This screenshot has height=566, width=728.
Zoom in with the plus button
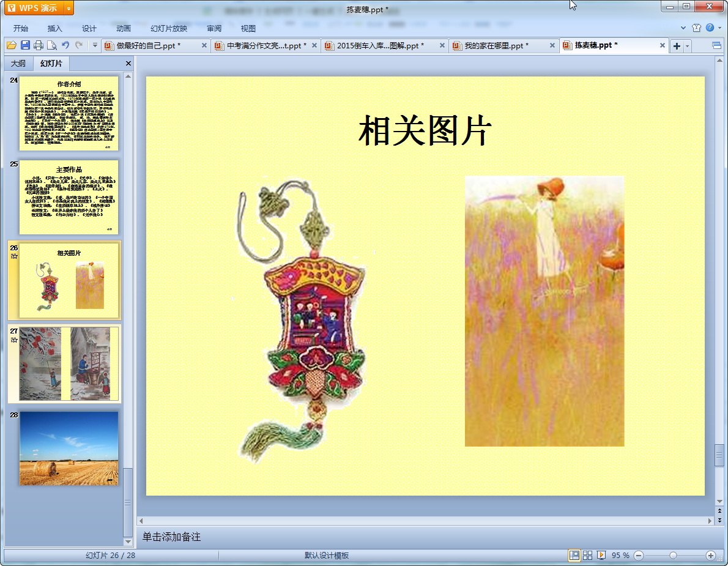click(710, 556)
